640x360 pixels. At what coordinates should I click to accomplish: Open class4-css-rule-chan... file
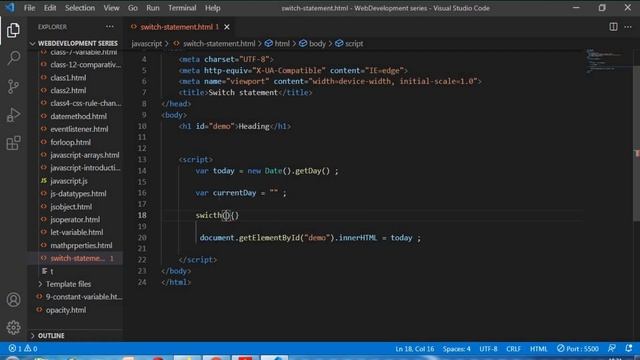76,103
